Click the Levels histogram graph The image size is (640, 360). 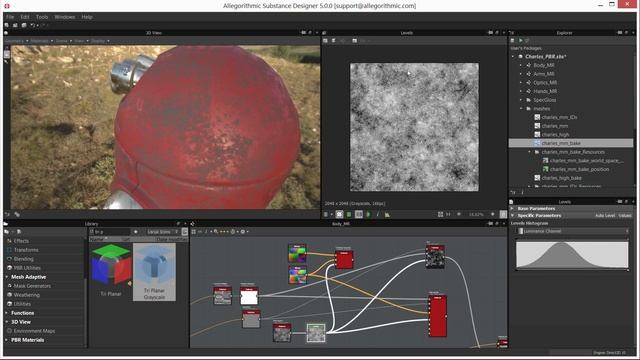[572, 255]
